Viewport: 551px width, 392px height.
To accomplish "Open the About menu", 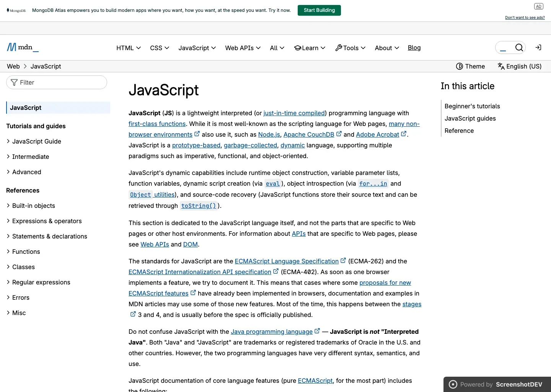I will pos(387,48).
